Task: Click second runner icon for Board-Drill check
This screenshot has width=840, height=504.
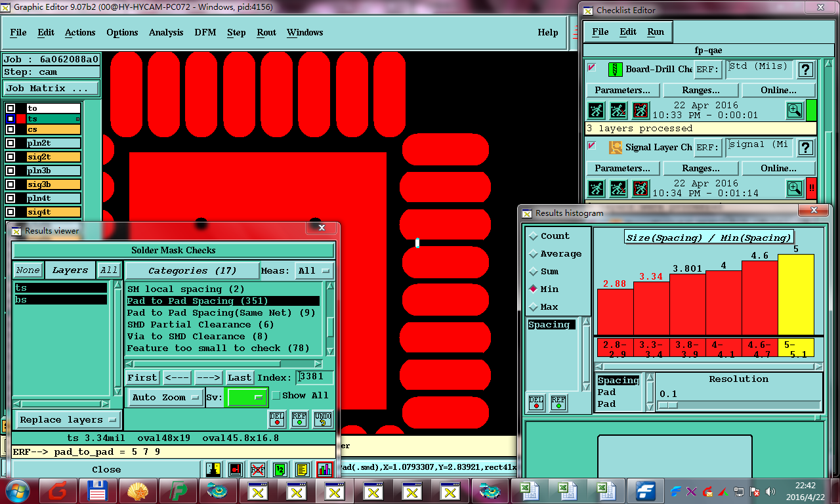Action: point(619,110)
